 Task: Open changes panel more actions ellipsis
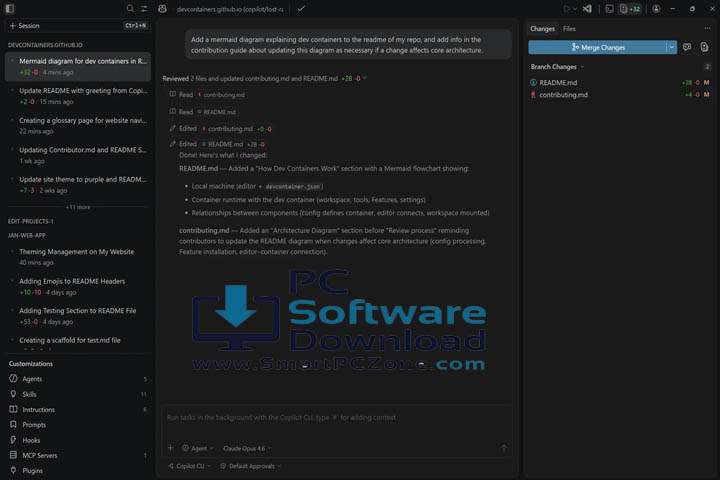click(707, 28)
